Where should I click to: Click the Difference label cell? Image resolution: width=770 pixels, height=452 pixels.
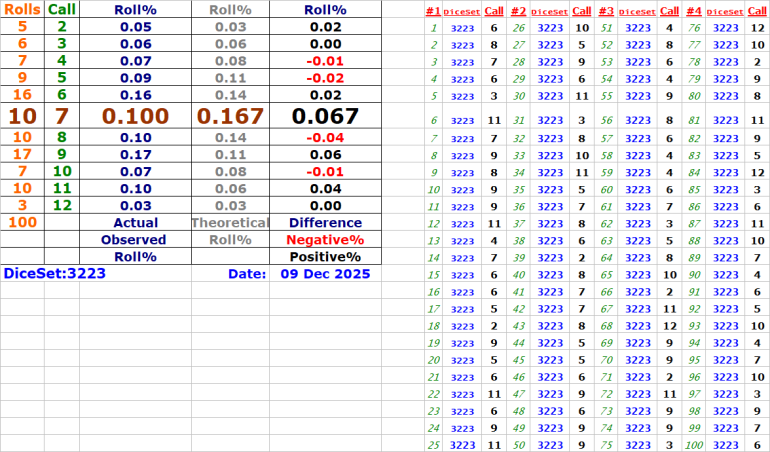(x=325, y=223)
